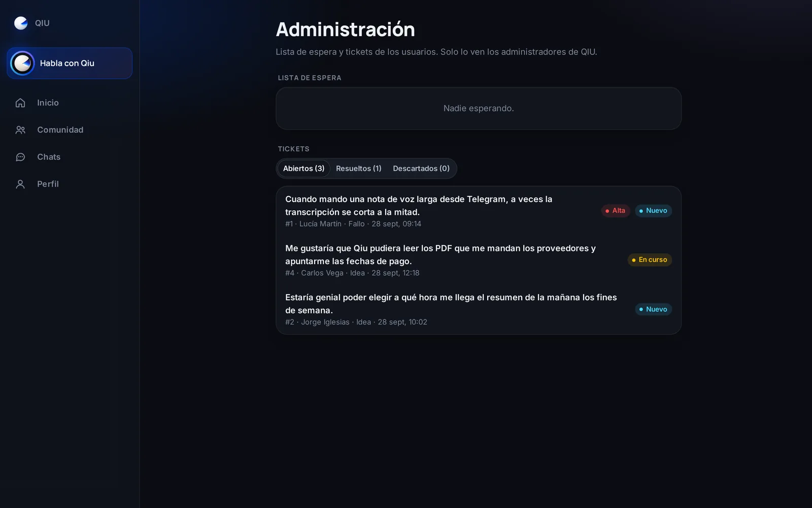Click the QIU brand name text
The image size is (812, 508).
tap(42, 23)
